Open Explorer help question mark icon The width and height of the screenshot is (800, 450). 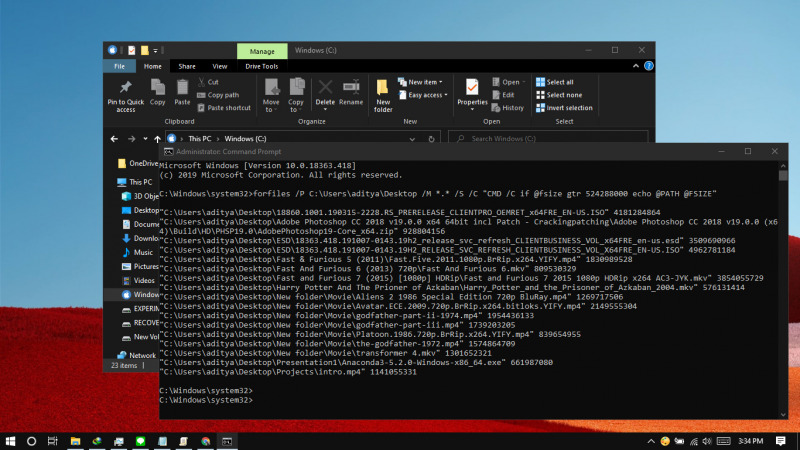pos(648,66)
